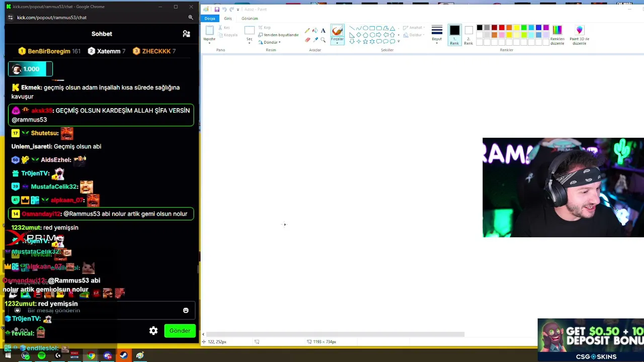Click the search icon in Chrome address bar
This screenshot has width=644, height=362.
pos(191,17)
